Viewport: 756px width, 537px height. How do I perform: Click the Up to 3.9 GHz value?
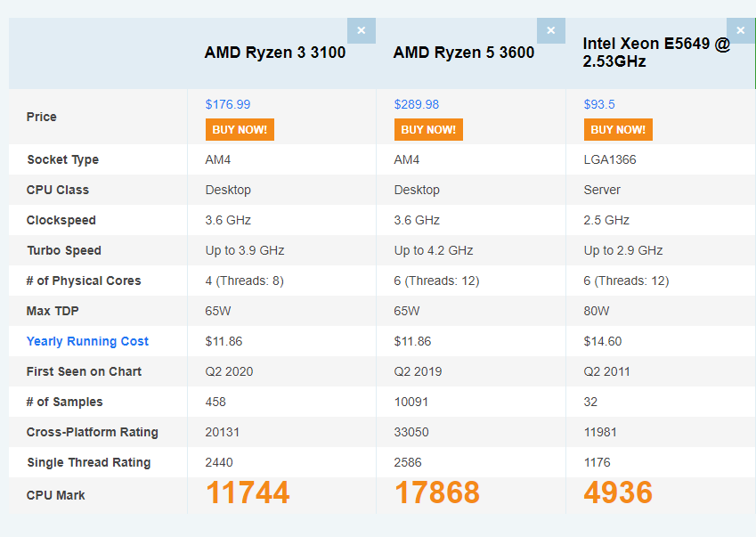[245, 250]
